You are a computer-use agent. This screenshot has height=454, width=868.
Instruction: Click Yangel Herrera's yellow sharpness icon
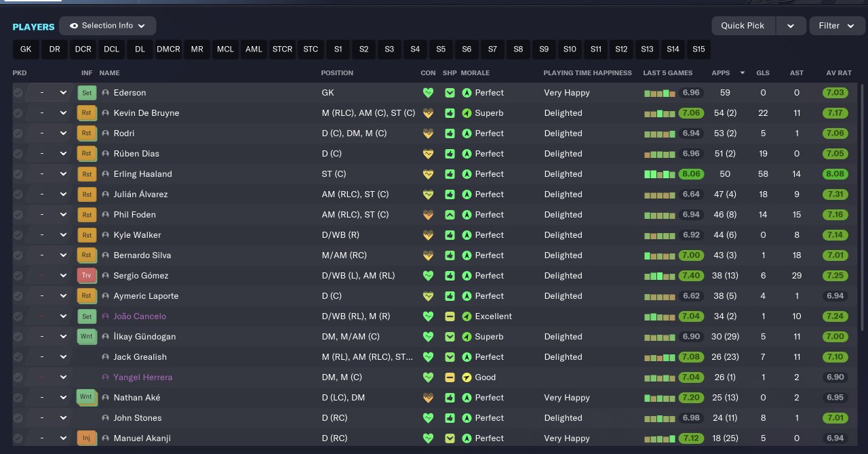[450, 377]
